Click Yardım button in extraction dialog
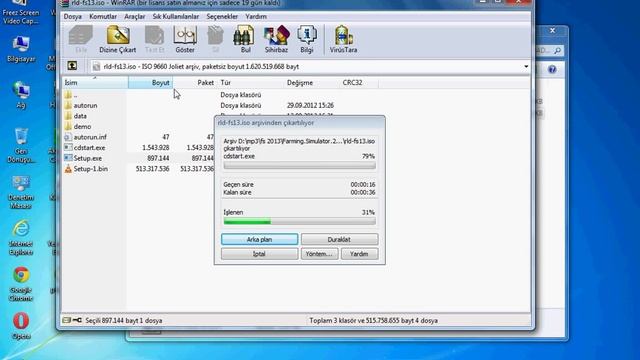640x360 pixels. coord(359,254)
